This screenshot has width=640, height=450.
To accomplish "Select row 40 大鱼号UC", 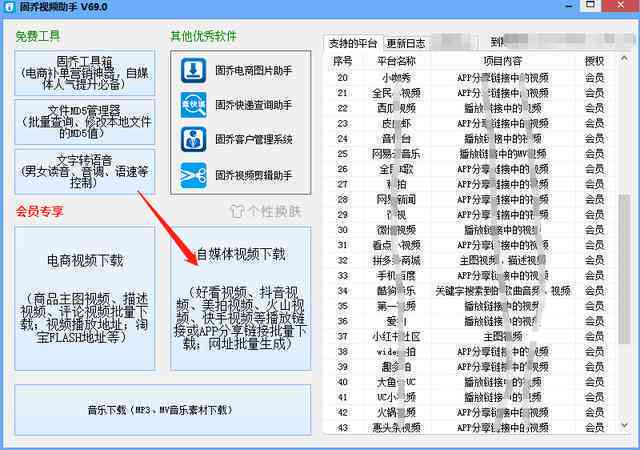I will [469, 382].
